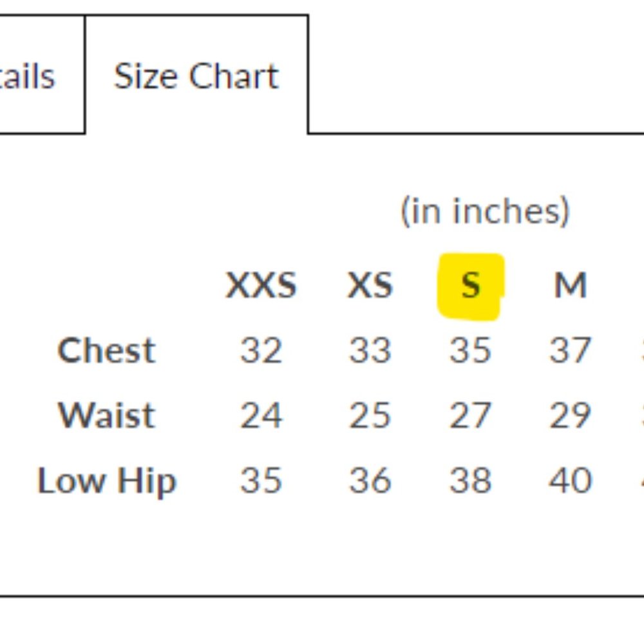This screenshot has height=644, width=644.
Task: Select the Waist value 29 for M
Action: coord(571,415)
